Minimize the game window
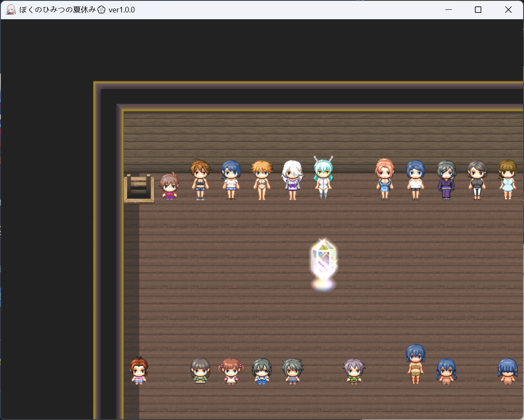Screen dimensions: 524x420 point(448,9)
